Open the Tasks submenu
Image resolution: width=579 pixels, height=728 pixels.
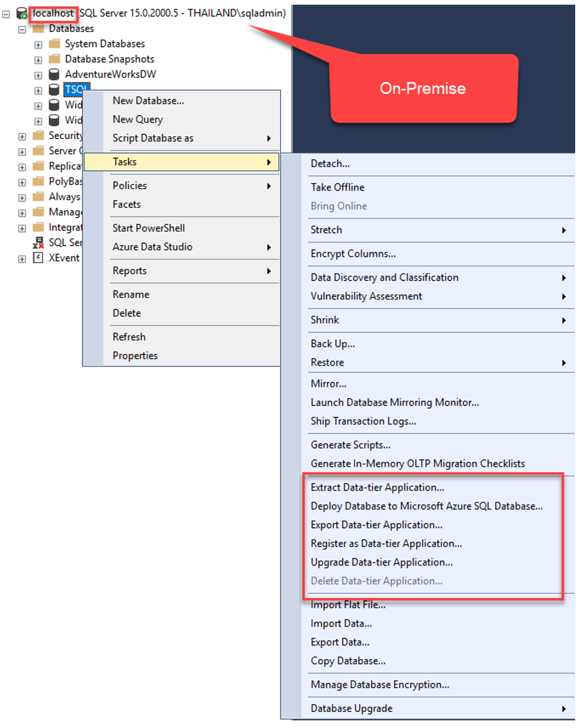[x=182, y=162]
